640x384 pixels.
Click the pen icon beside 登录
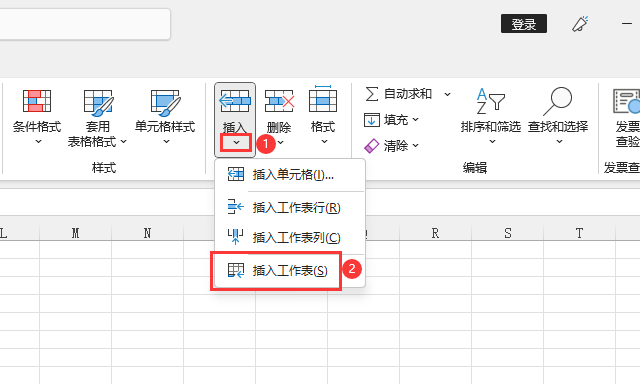[x=580, y=24]
